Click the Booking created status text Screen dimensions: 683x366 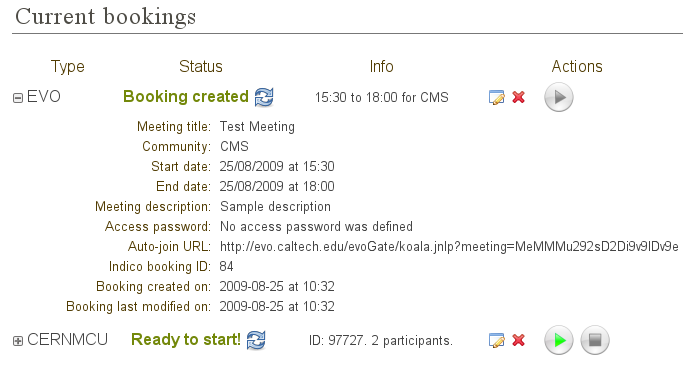[x=186, y=97]
